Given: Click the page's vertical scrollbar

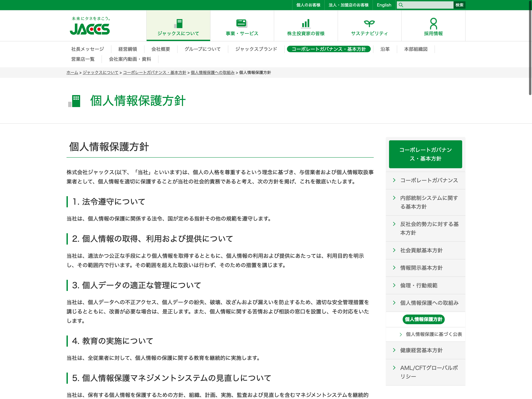Looking at the screenshot, I should pos(530,48).
